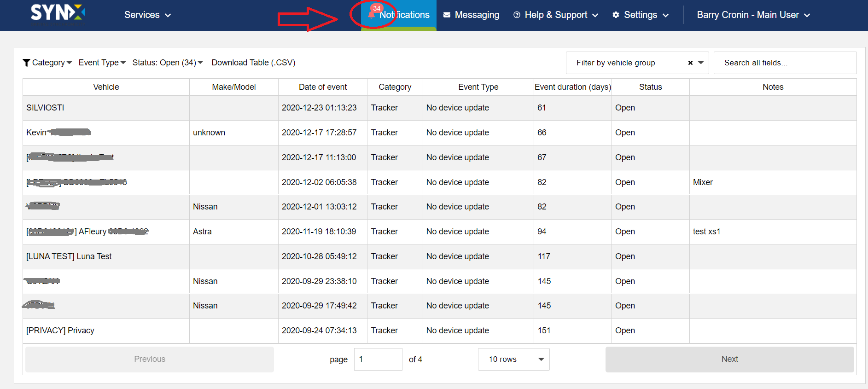Expand the Category filter dropdown
The width and height of the screenshot is (868, 389).
(52, 63)
